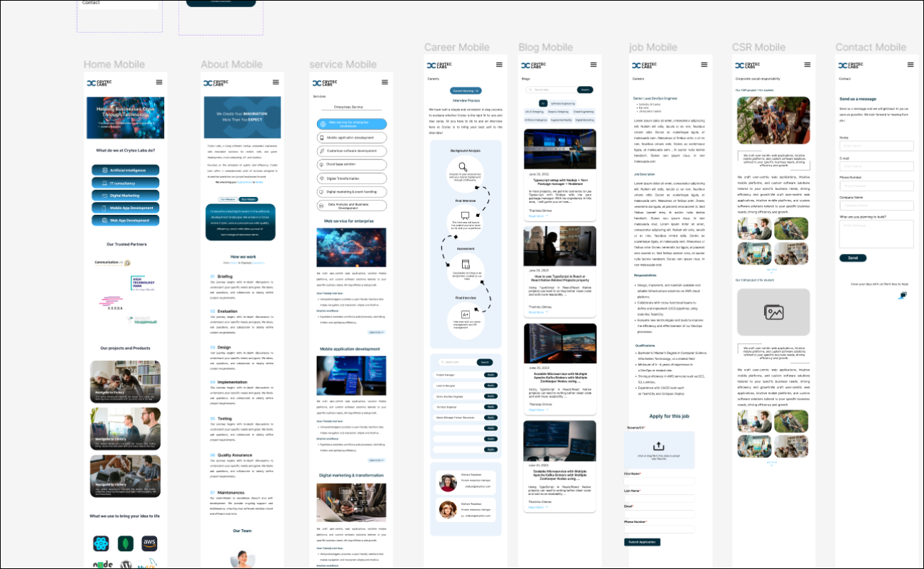924x569 pixels.
Task: Select the Blog Mobile frame label
Action: point(546,48)
